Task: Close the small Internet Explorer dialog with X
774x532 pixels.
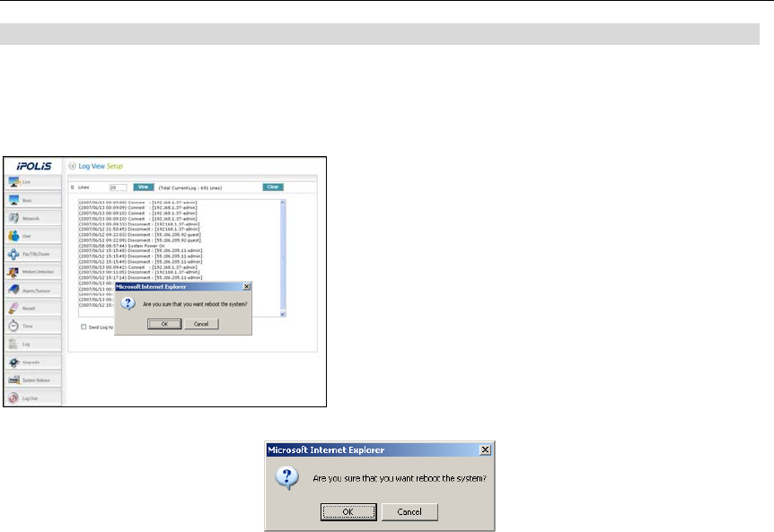Action: (246, 286)
